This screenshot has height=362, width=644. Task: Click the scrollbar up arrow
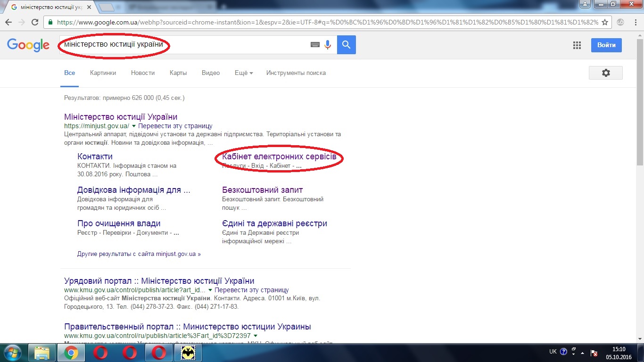pyautogui.click(x=640, y=35)
